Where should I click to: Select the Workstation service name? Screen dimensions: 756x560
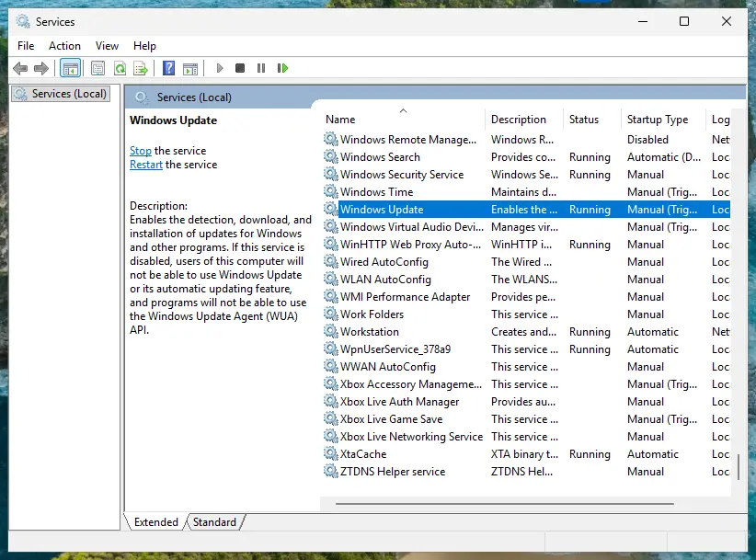tap(370, 332)
